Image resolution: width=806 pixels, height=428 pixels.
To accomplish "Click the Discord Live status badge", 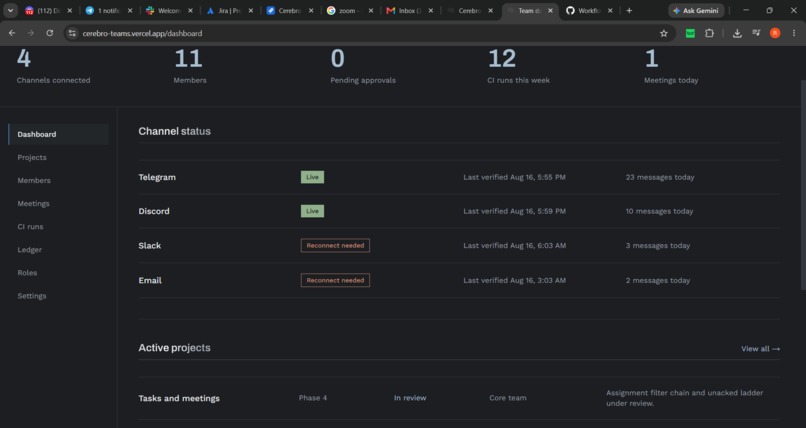I will (x=312, y=211).
